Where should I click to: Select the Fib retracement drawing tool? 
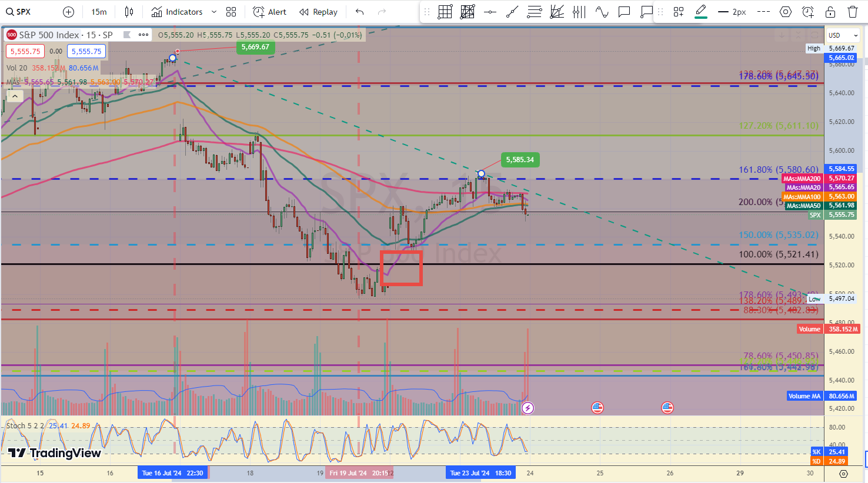point(535,12)
